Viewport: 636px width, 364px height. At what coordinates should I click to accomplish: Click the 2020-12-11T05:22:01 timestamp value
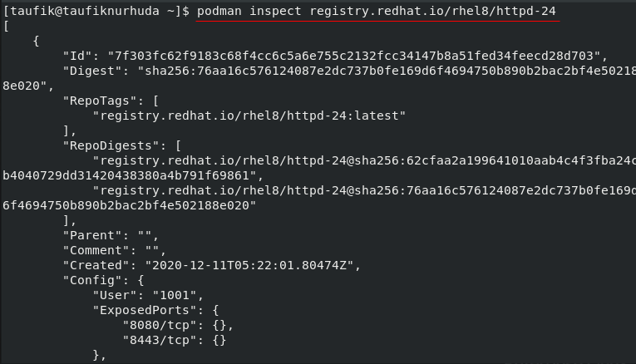249,265
